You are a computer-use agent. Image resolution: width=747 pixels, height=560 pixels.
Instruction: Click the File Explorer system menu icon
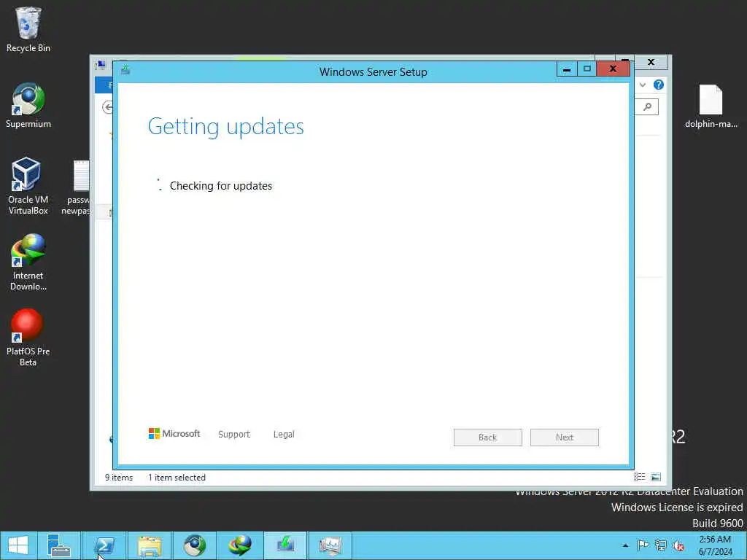tap(101, 64)
